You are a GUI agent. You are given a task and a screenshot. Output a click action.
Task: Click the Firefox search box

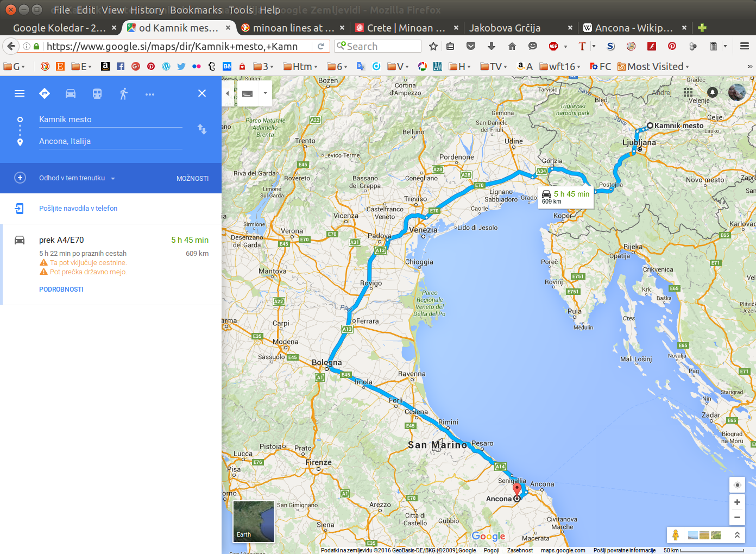[377, 47]
